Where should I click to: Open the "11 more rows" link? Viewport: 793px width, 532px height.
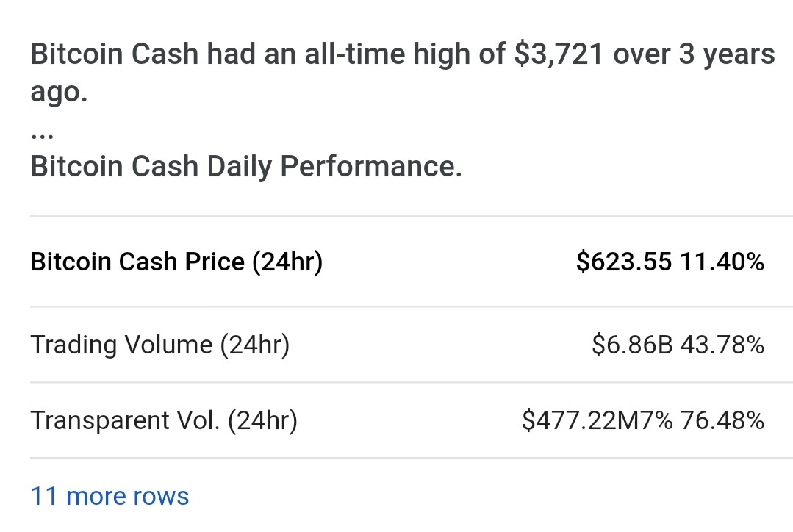pyautogui.click(x=110, y=496)
